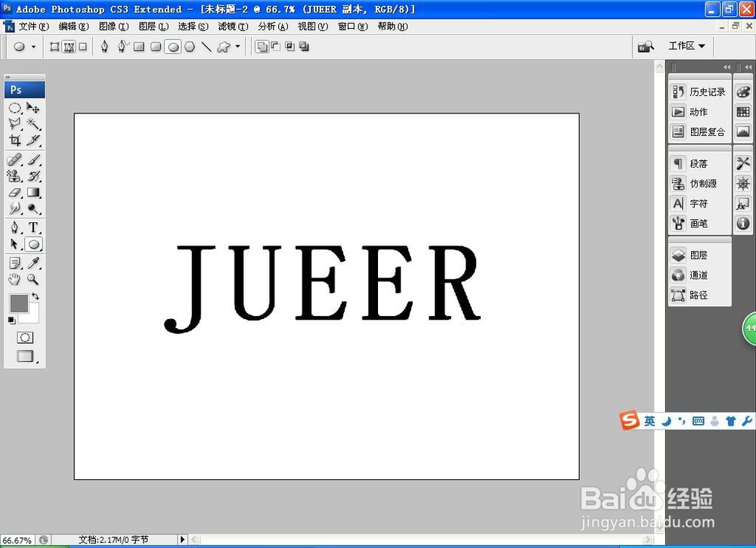Image resolution: width=756 pixels, height=548 pixels.
Task: Select the Path Selection tool
Action: click(14, 244)
